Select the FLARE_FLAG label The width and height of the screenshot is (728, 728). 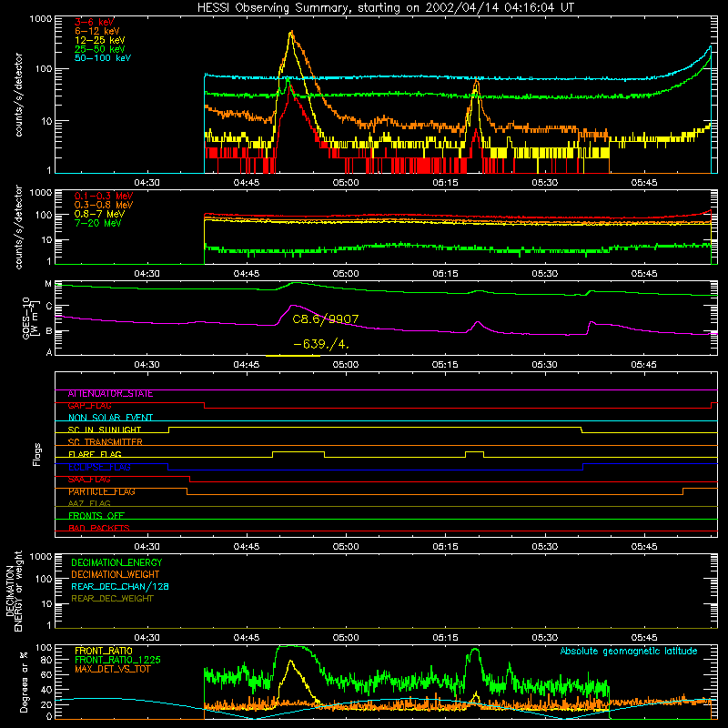click(x=95, y=454)
